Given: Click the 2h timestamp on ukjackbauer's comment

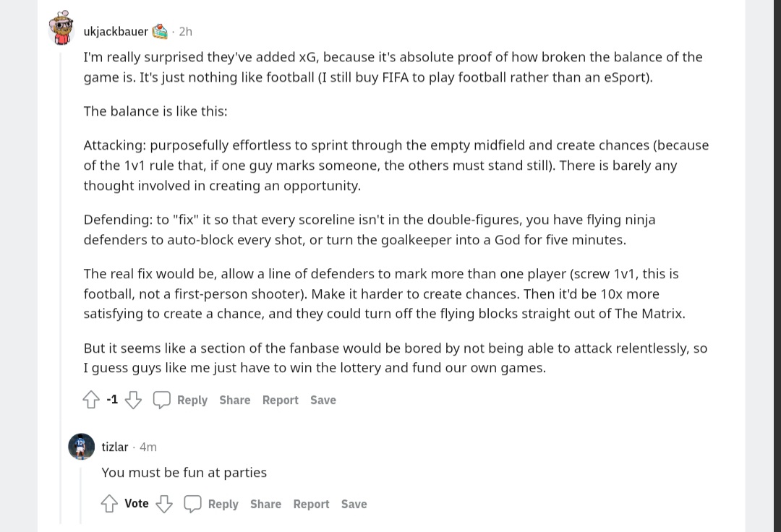Looking at the screenshot, I should pos(185,31).
